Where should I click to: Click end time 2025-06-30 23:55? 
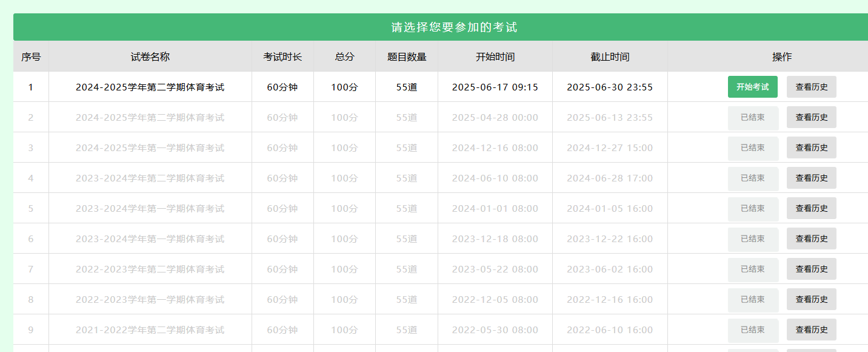click(610, 87)
